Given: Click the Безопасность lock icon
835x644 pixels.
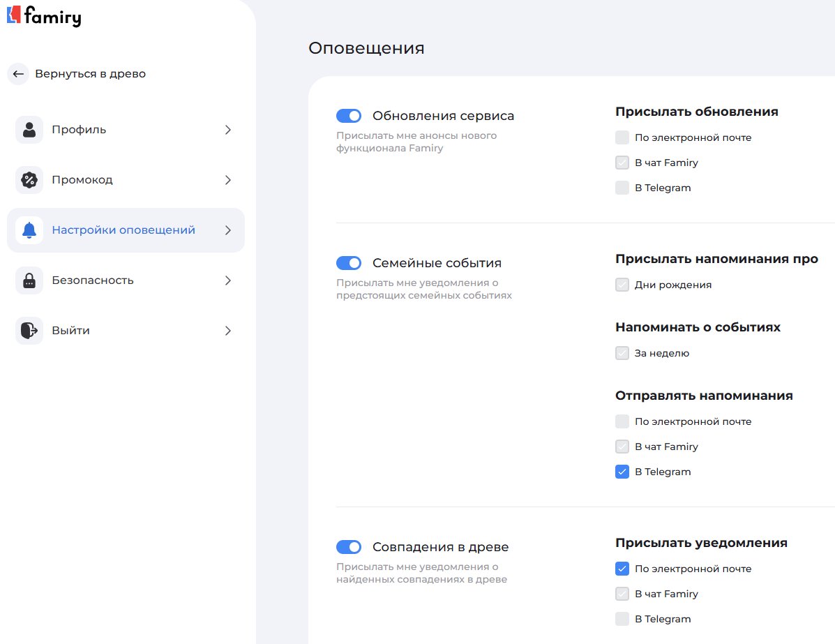Looking at the screenshot, I should 29,280.
